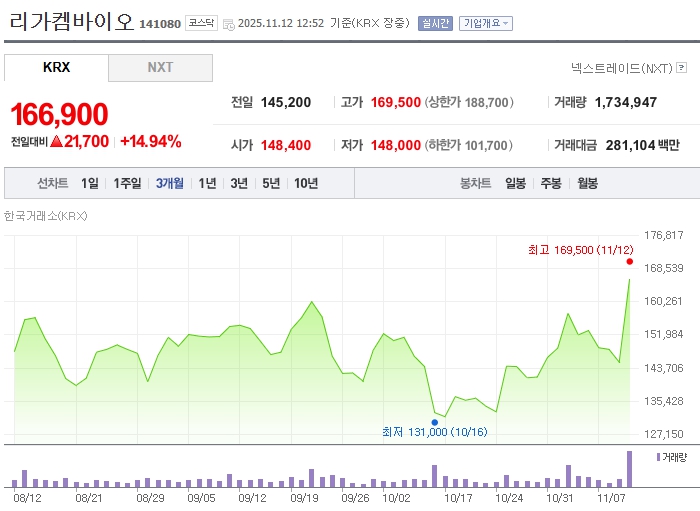
Task: Click the red highest-price marker dot
Action: [630, 261]
